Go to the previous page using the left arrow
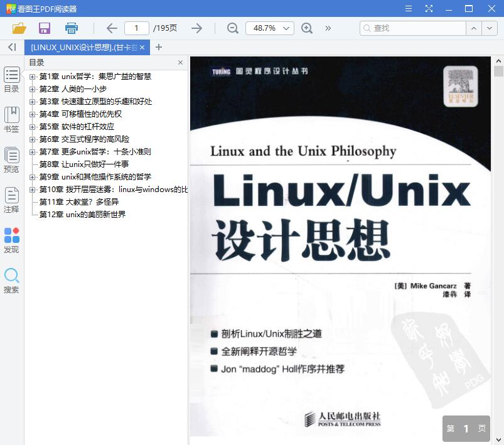The width and height of the screenshot is (504, 445). pyautogui.click(x=112, y=28)
